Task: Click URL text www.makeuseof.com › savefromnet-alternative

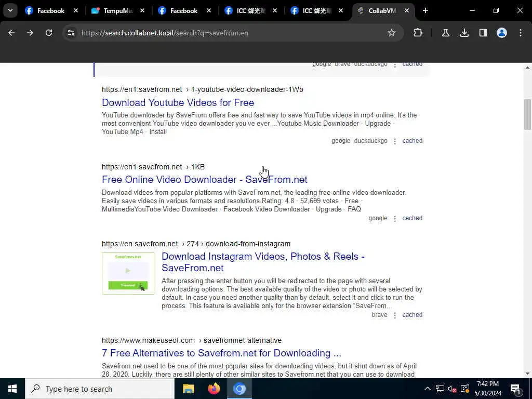Action: coord(192,340)
